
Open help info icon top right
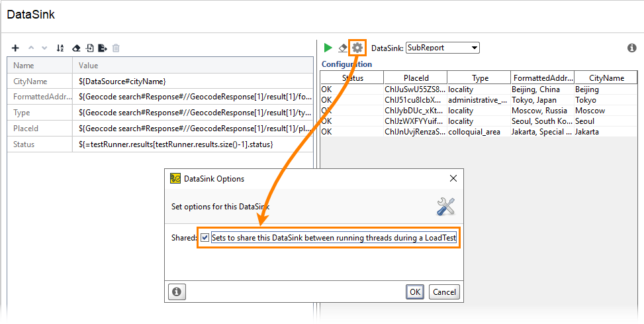click(x=631, y=48)
